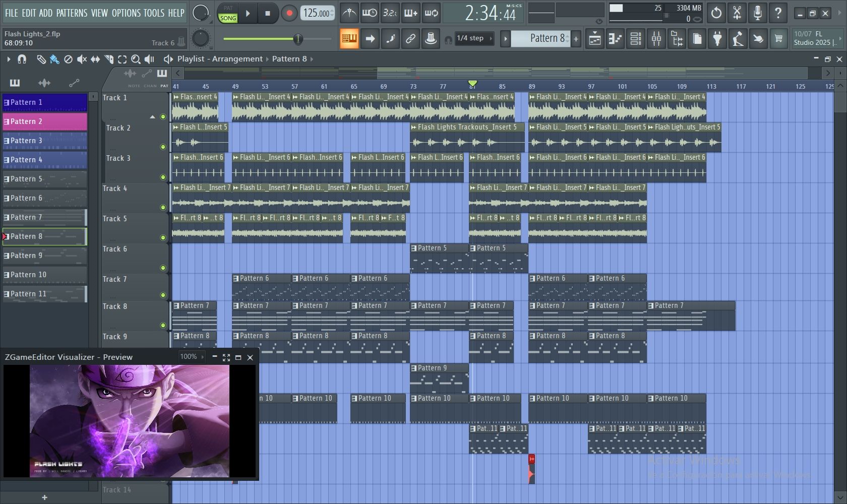This screenshot has width=847, height=504.
Task: Toggle the 3-2-1 countdown before recording
Action: [x=390, y=13]
